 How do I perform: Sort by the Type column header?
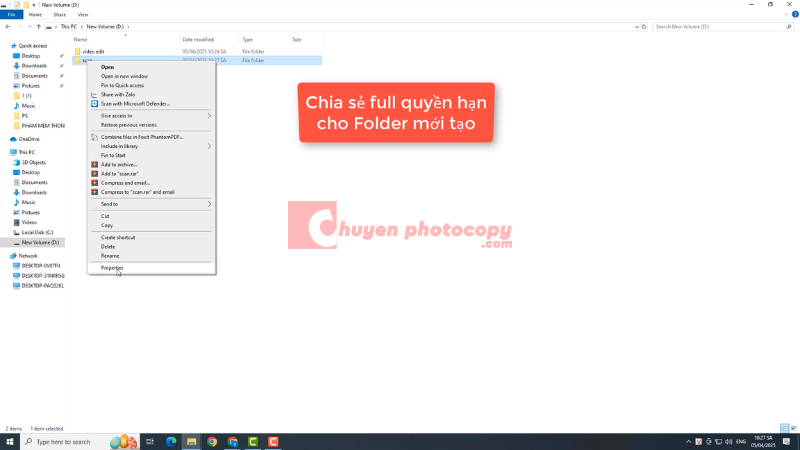pos(264,39)
